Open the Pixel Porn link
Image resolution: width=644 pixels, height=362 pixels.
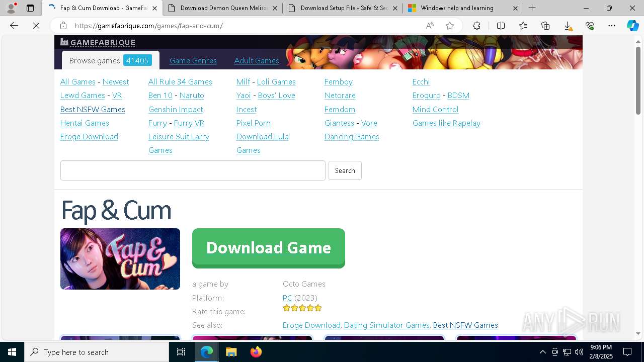point(254,123)
